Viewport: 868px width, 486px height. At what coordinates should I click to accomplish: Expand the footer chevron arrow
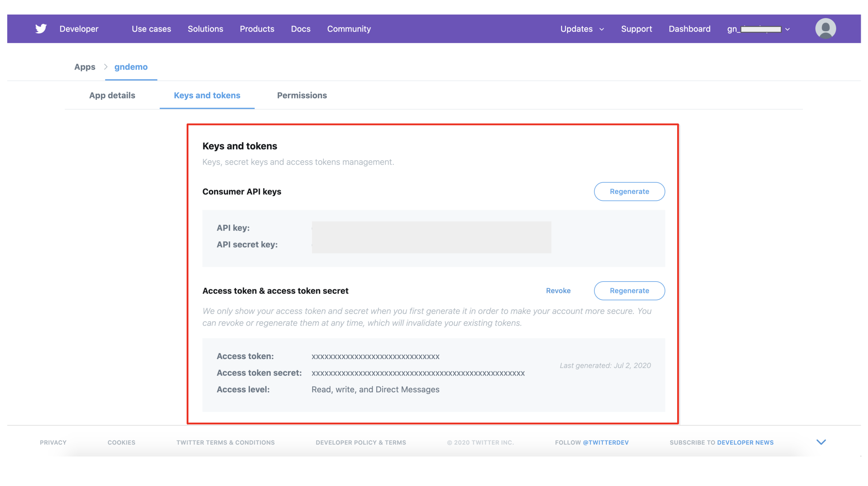(x=821, y=442)
